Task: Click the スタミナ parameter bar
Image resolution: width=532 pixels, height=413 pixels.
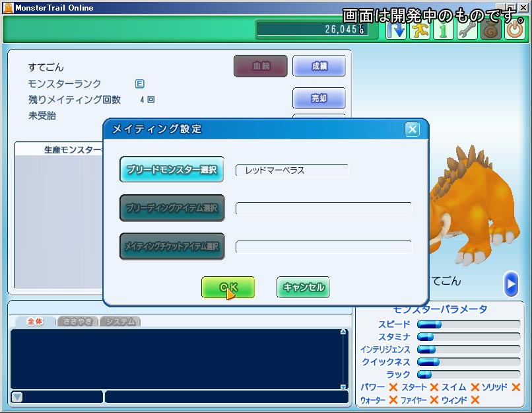Action: click(469, 337)
